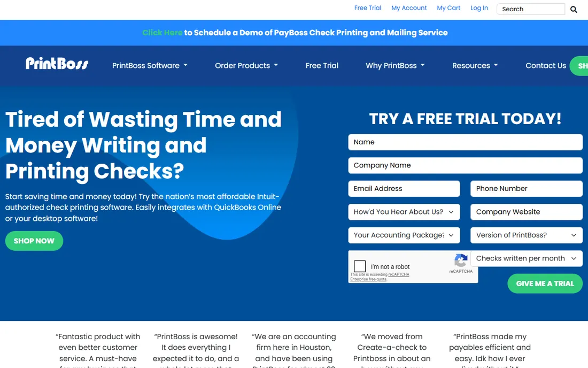This screenshot has height=368, width=588.
Task: Click the TRY A FREE TRIAL TODAY heading
Action: [466, 119]
